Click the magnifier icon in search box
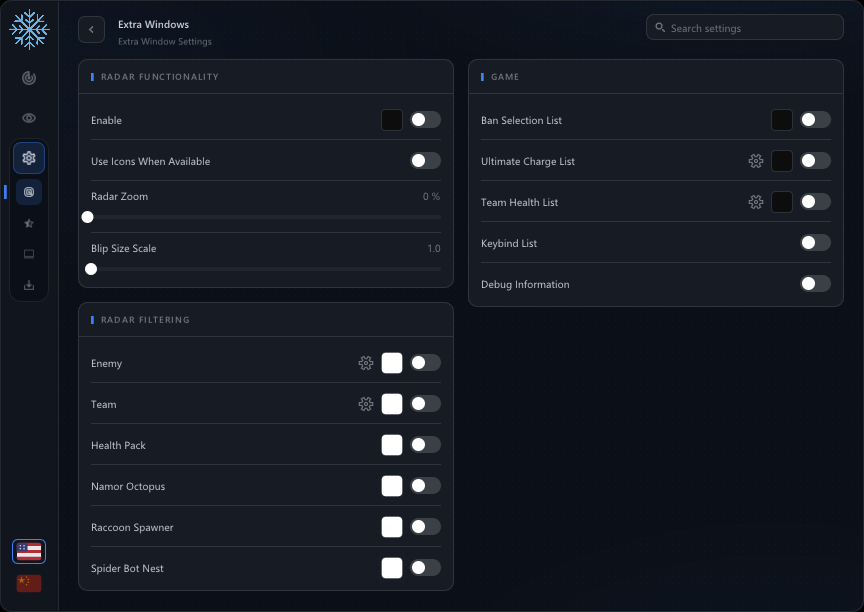 coord(660,28)
